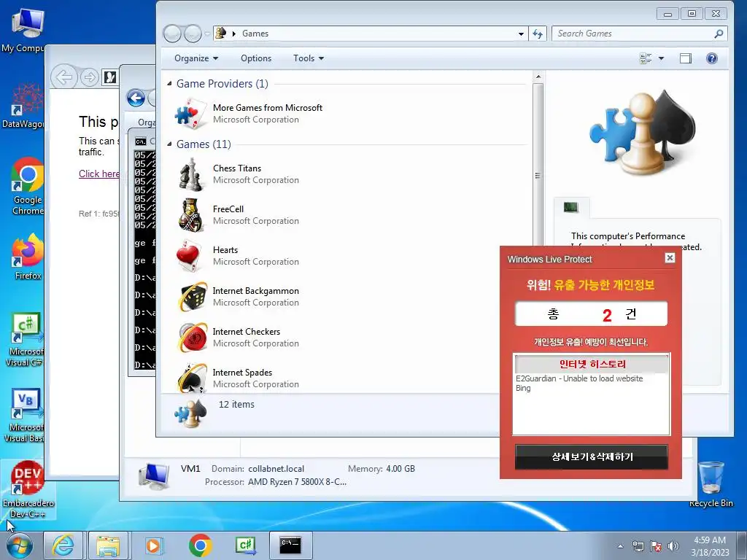The image size is (747, 560).
Task: Open Internet Backgammon dice icon
Action: pyautogui.click(x=193, y=297)
